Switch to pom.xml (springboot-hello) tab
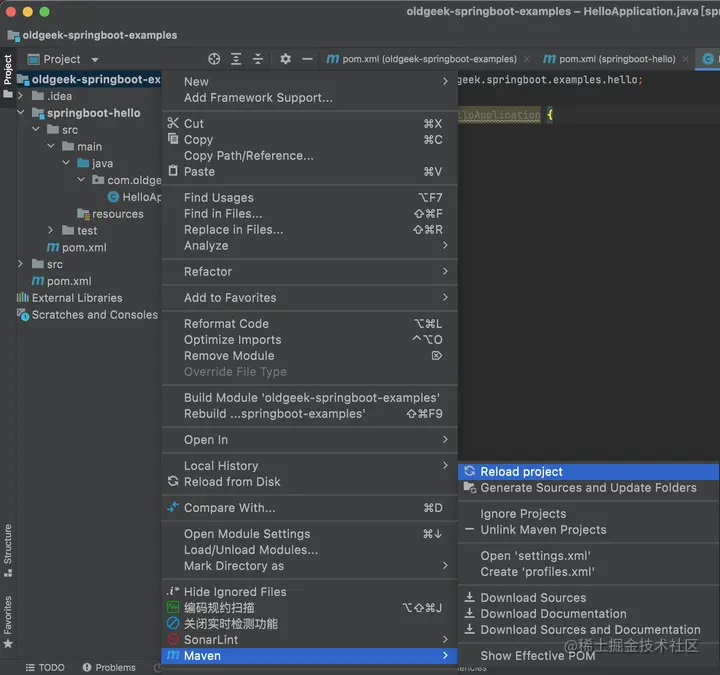720x675 pixels. [x=609, y=59]
